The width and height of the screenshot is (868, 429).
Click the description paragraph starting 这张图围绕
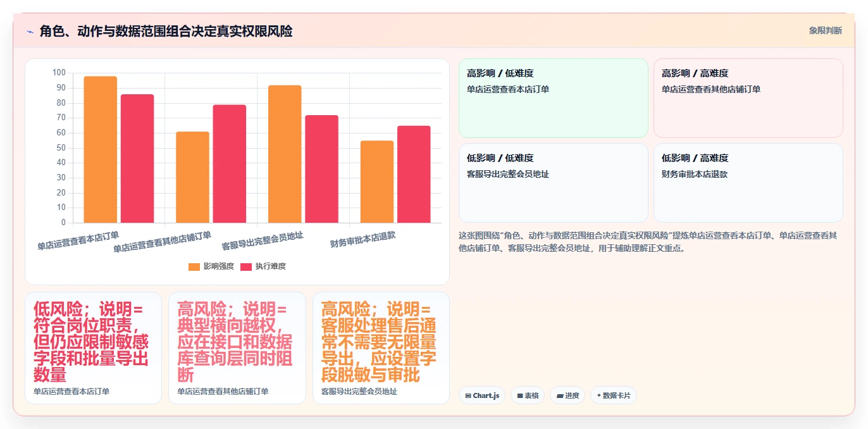point(648,242)
